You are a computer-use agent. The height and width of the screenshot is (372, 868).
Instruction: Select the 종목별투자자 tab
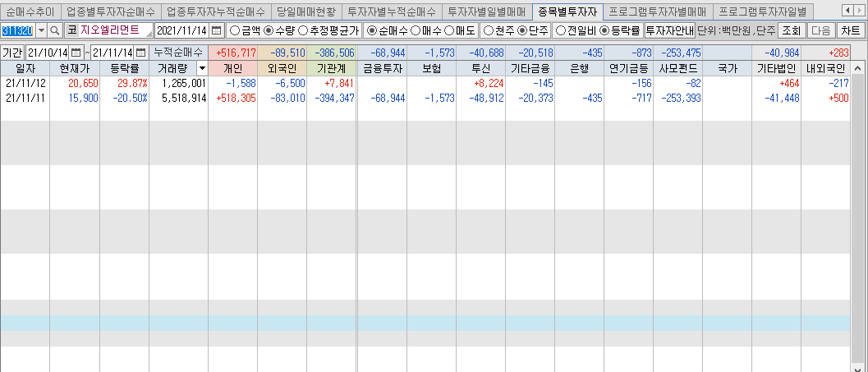pos(567,11)
